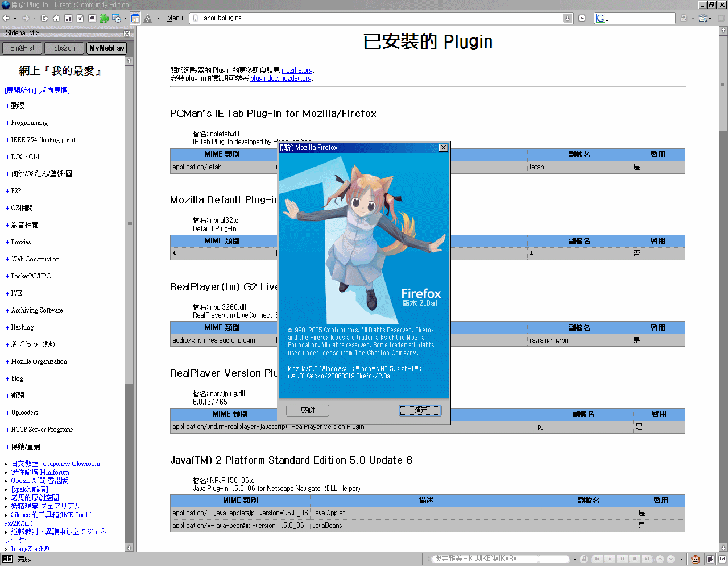Viewport: 728px width, 566px height.
Task: Open the Google 新聞 香港版 link
Action: (39, 481)
